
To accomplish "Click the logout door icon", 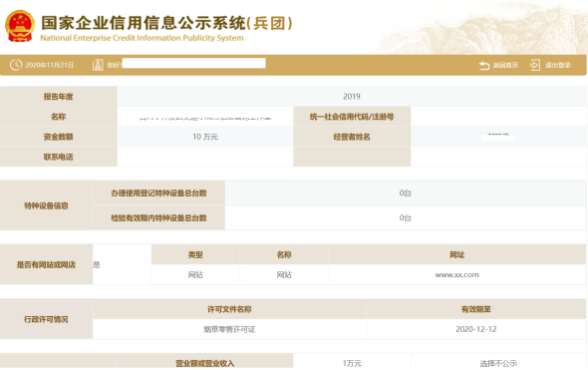I will click(x=535, y=65).
